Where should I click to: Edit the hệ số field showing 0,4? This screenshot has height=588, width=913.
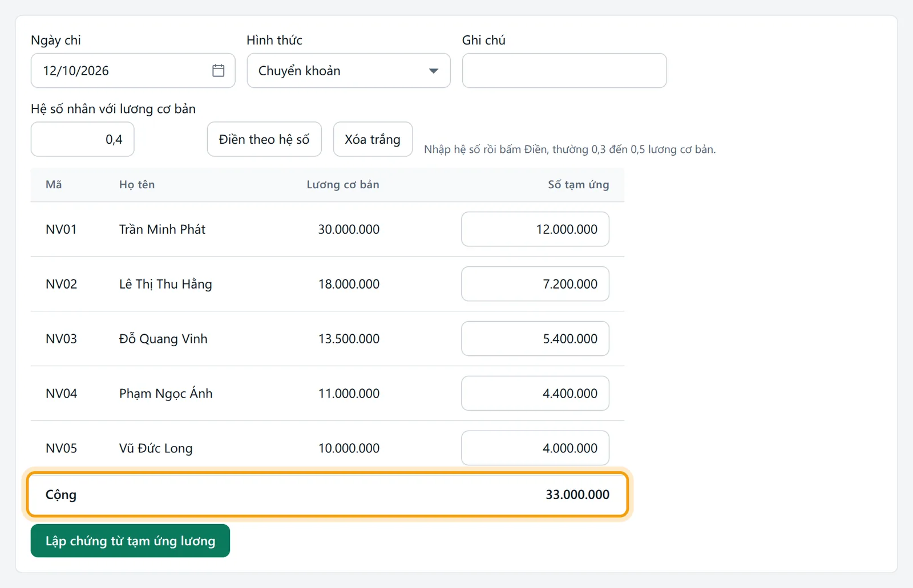tap(83, 139)
